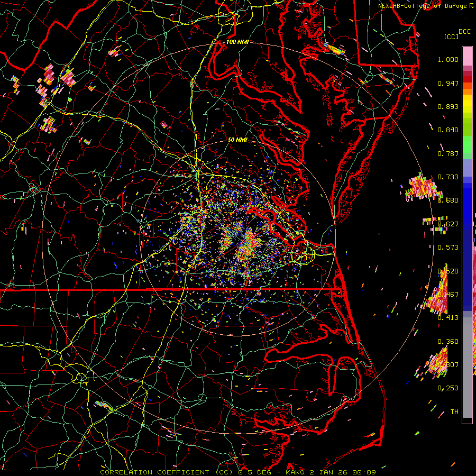Select the 0.947 scale value
This screenshot has width=476, height=476.
coord(448,83)
